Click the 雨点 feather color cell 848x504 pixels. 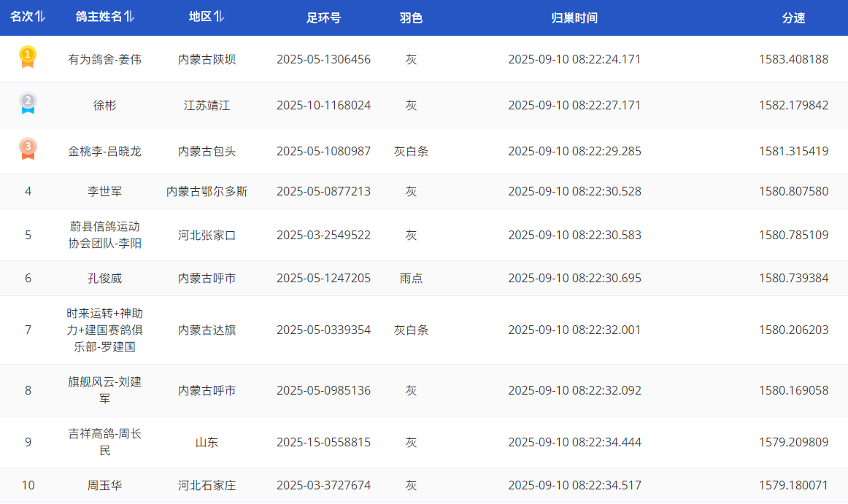411,278
